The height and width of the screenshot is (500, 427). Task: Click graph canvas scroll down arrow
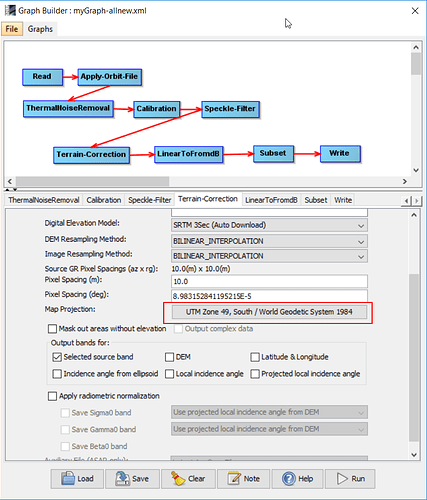[416, 170]
